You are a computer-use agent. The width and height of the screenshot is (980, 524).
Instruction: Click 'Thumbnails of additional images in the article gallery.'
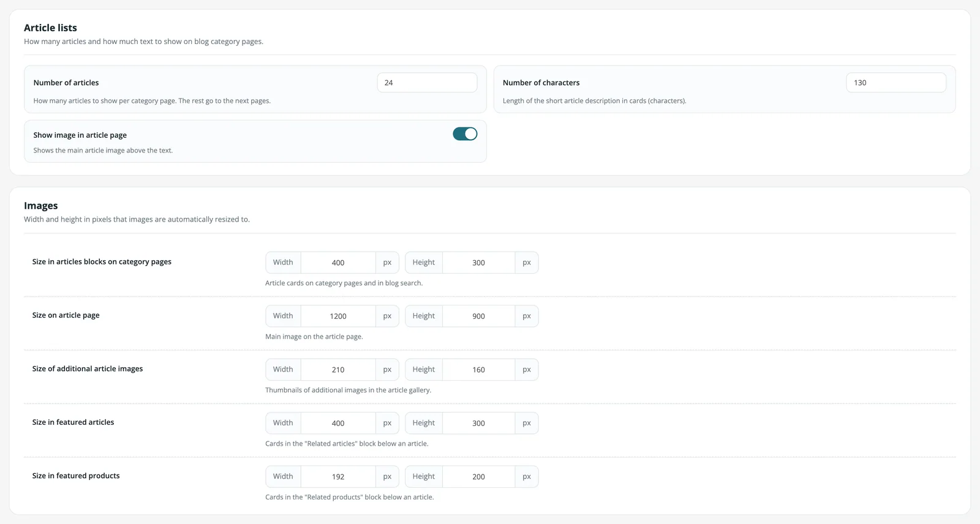pyautogui.click(x=348, y=390)
